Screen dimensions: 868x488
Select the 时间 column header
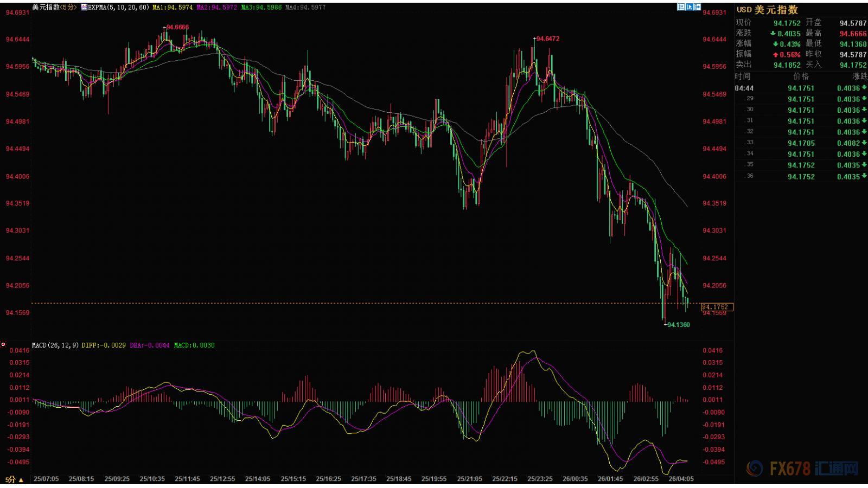[x=743, y=76]
